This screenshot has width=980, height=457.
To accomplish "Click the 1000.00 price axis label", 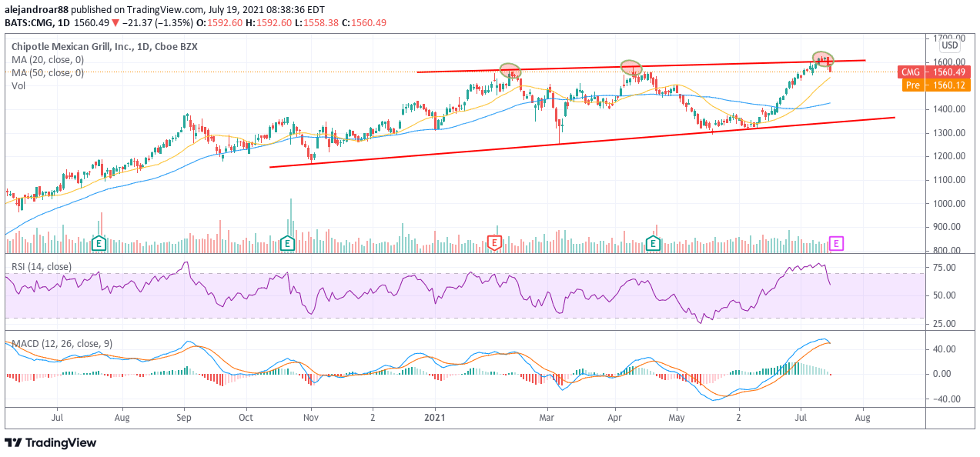I will [x=949, y=204].
